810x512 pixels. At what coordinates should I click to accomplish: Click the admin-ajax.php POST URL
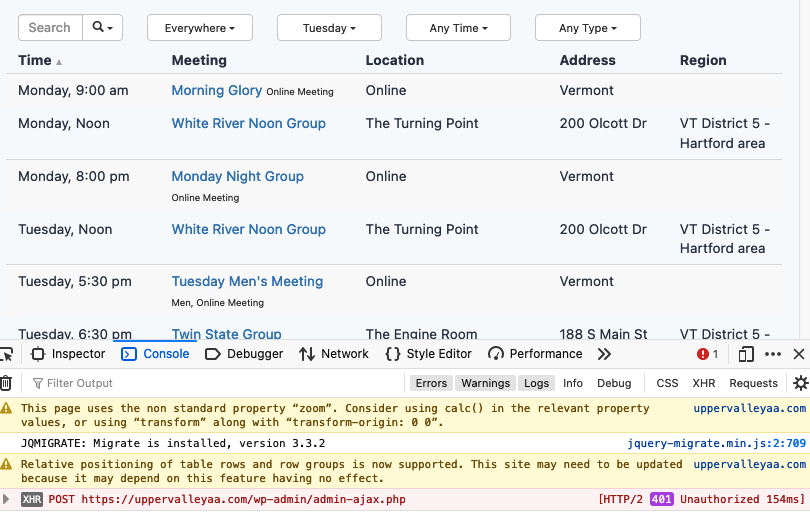pos(243,500)
